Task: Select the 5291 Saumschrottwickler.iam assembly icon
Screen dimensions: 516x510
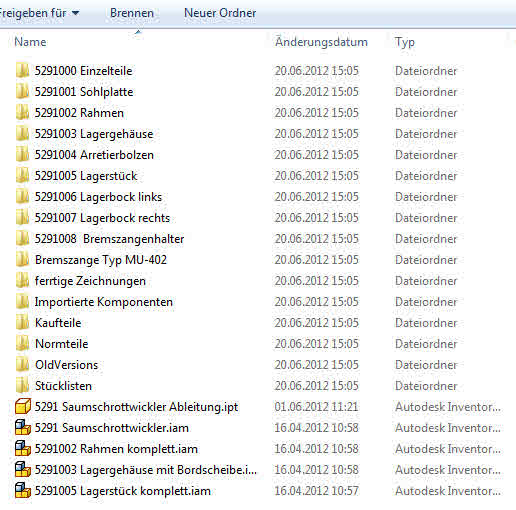Action: (x=23, y=428)
